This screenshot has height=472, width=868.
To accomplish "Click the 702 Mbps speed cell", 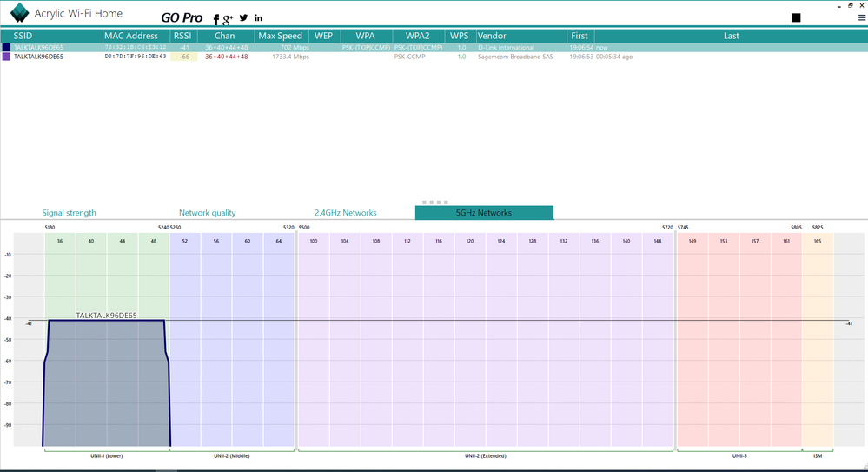I will (x=295, y=48).
